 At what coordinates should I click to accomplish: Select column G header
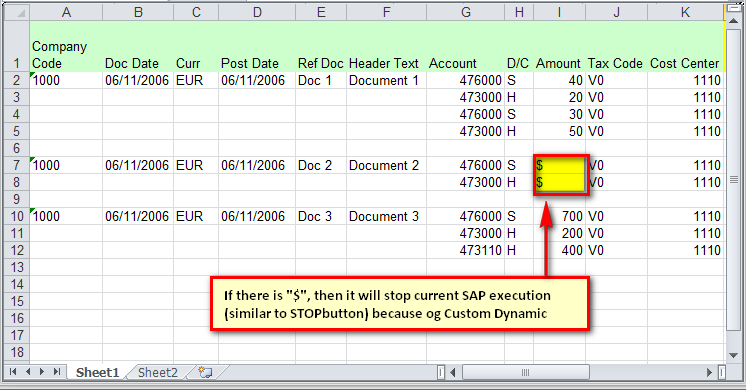point(465,12)
